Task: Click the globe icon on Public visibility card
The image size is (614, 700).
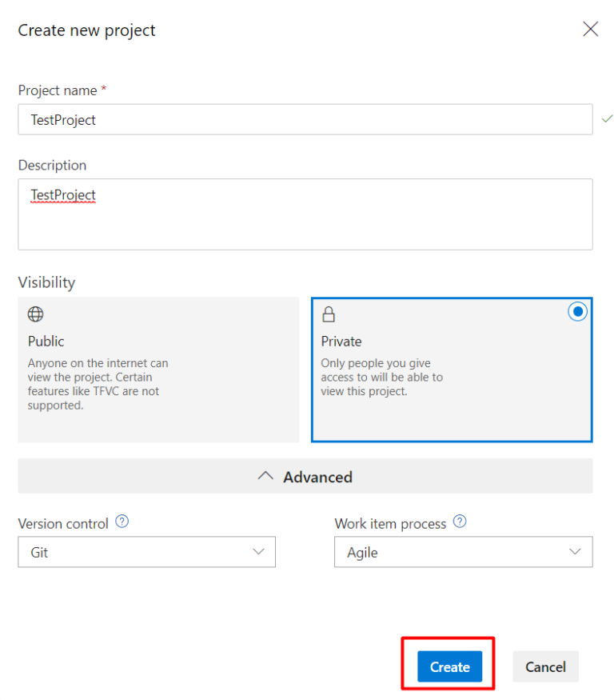Action: (x=35, y=314)
